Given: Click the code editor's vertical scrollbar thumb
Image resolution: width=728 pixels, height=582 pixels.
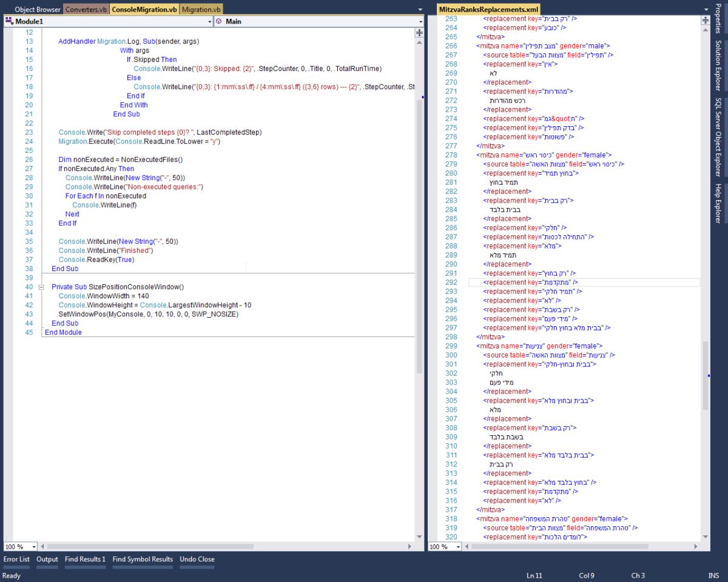Looking at the screenshot, I should (419, 236).
